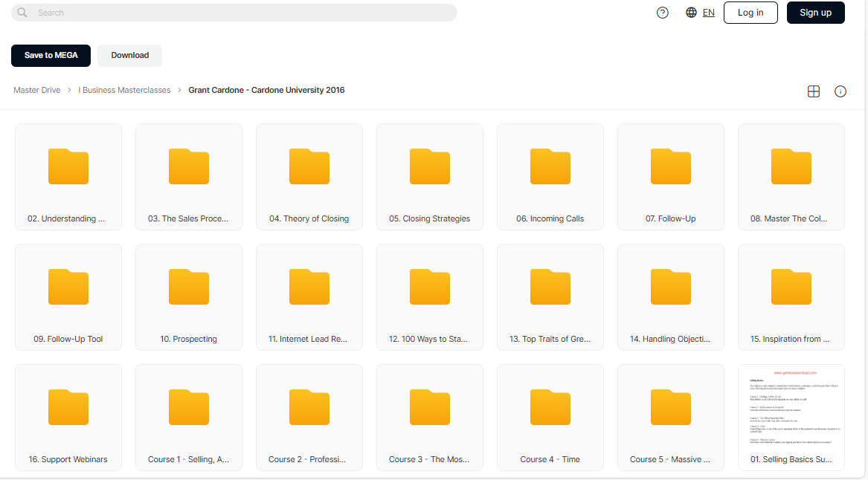Click the Log in button
868x480 pixels.
(x=750, y=12)
